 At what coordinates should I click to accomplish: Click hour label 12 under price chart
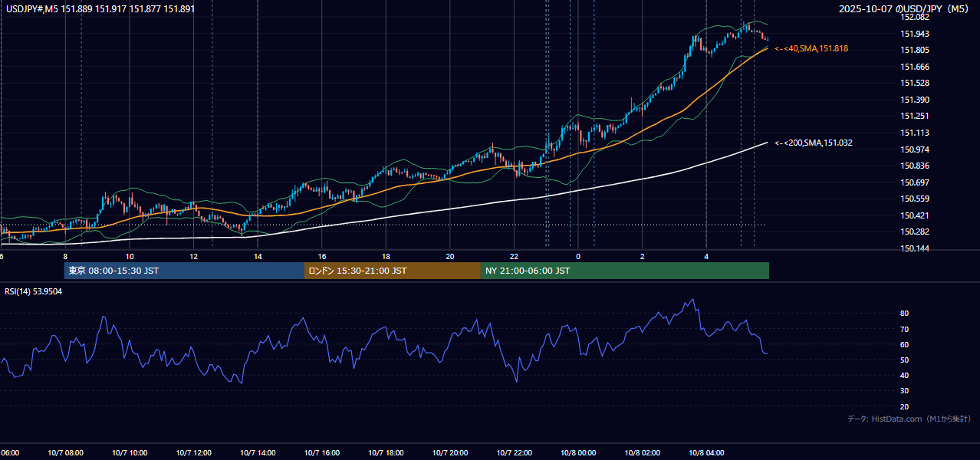[x=194, y=256]
